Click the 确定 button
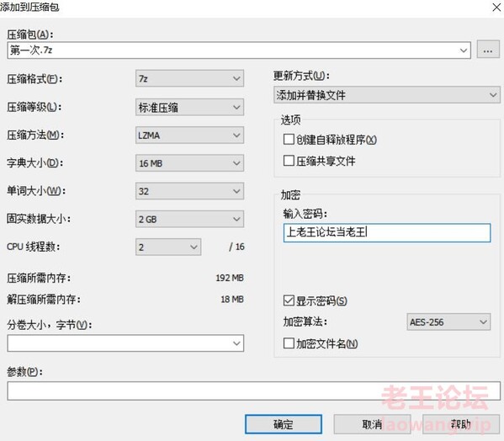 pyautogui.click(x=284, y=424)
